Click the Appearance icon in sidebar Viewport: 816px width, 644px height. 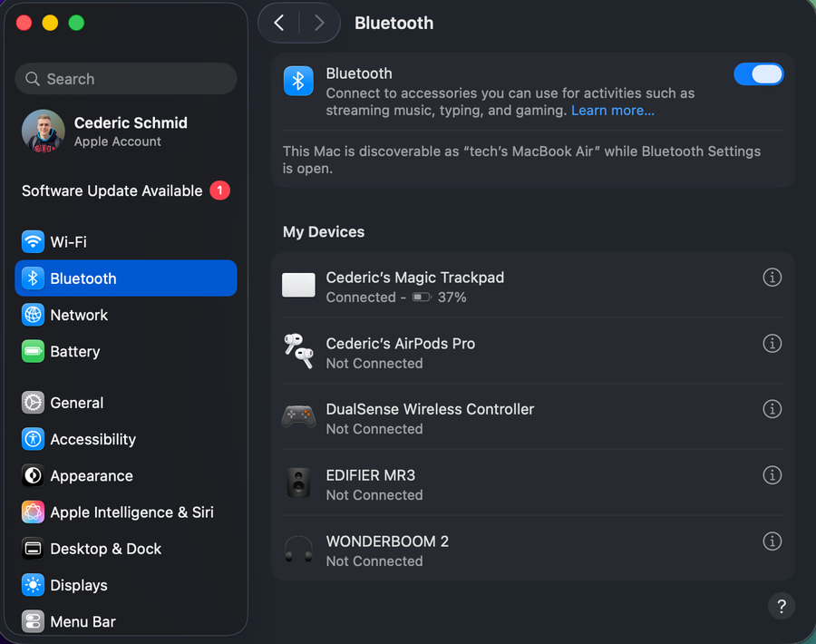click(x=33, y=475)
